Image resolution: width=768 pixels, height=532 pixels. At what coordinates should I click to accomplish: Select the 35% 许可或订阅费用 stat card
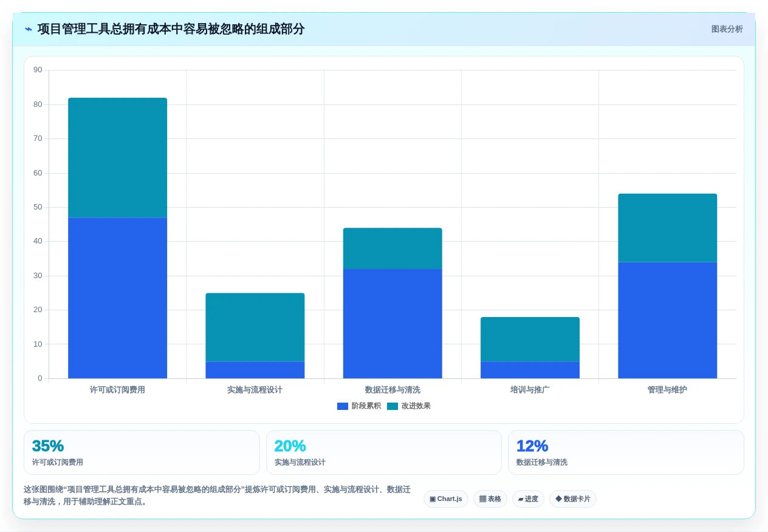point(142,452)
